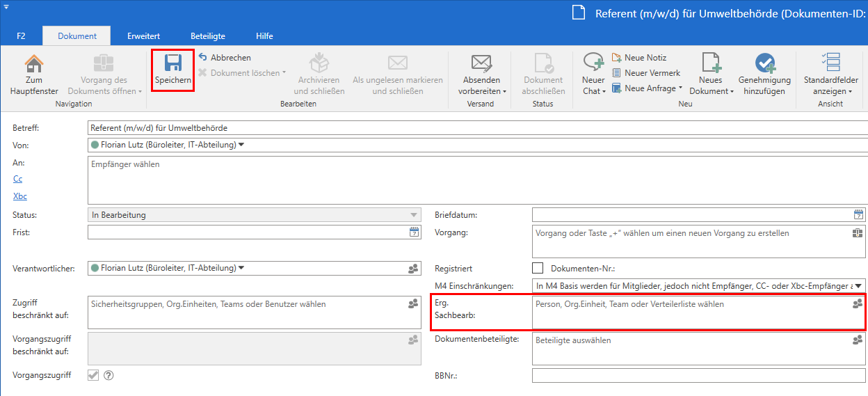Open the Beteiligte tab

point(207,36)
